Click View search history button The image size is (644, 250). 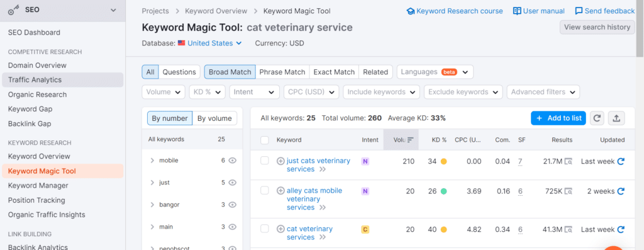click(597, 27)
